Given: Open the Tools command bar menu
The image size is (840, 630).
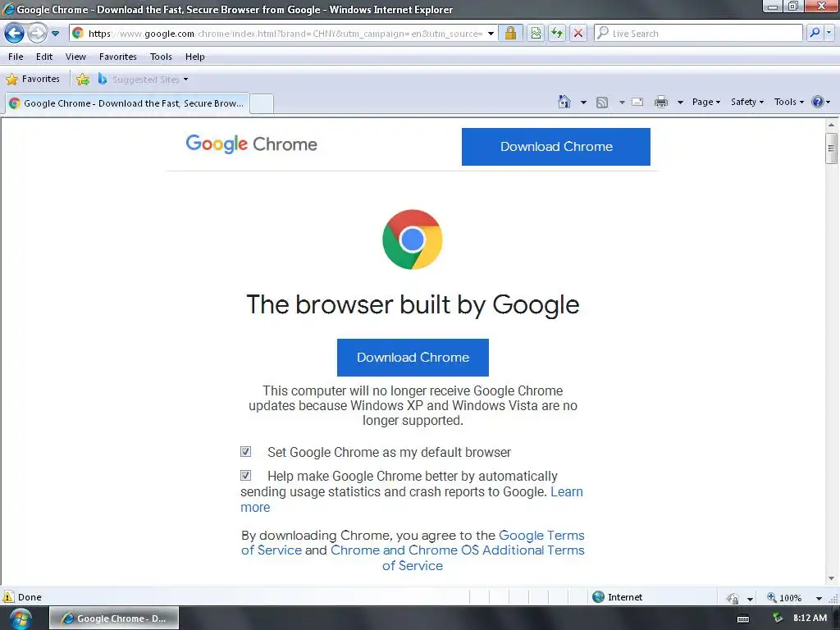Looking at the screenshot, I should click(788, 102).
